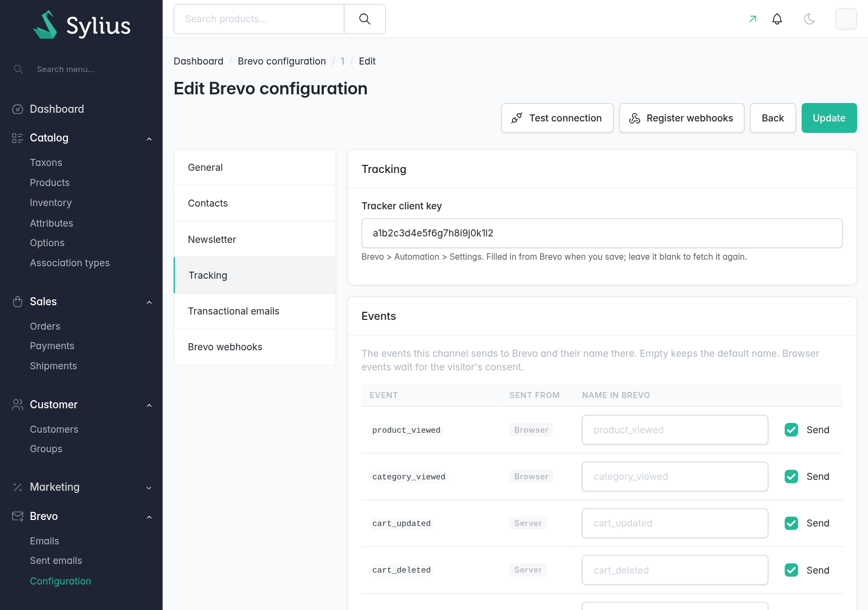Click the cart_updated Brevo name input
The height and width of the screenshot is (610, 868).
(x=675, y=523)
